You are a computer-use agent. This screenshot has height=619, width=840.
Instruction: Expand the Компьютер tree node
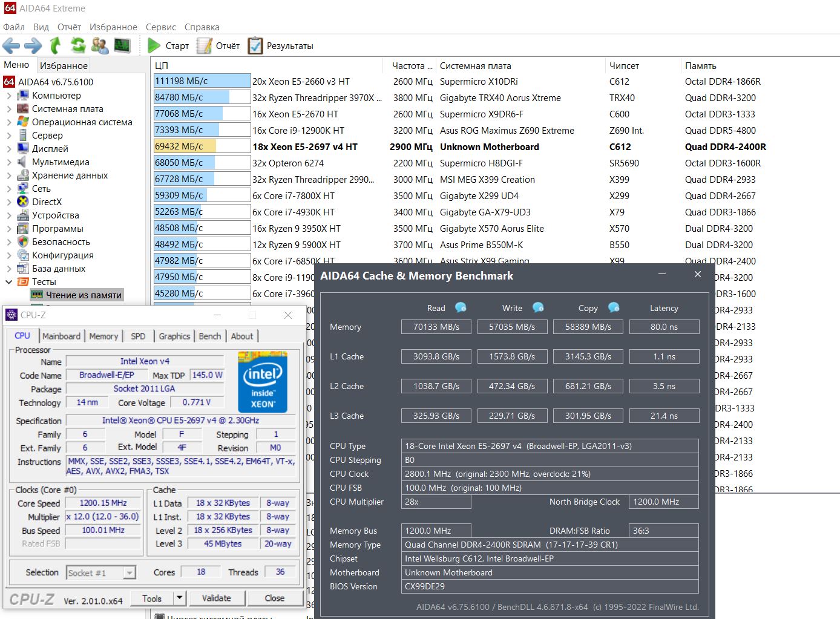[x=8, y=96]
